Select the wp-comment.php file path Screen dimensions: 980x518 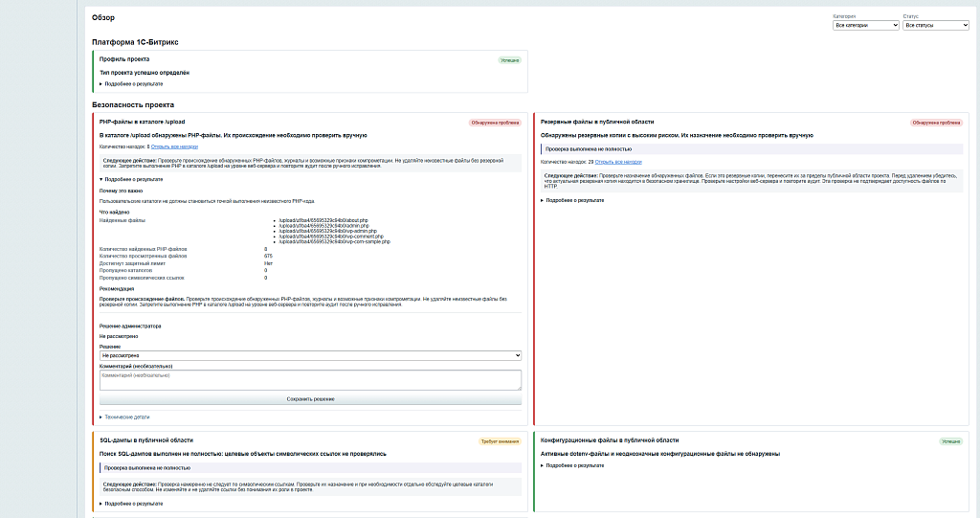tap(331, 236)
